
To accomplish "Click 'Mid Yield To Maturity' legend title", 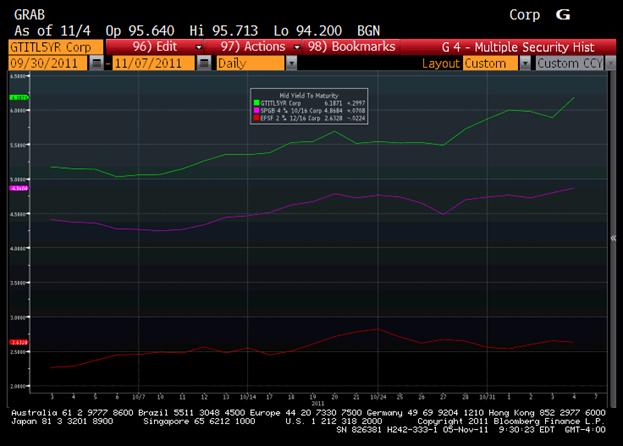I will [x=309, y=96].
